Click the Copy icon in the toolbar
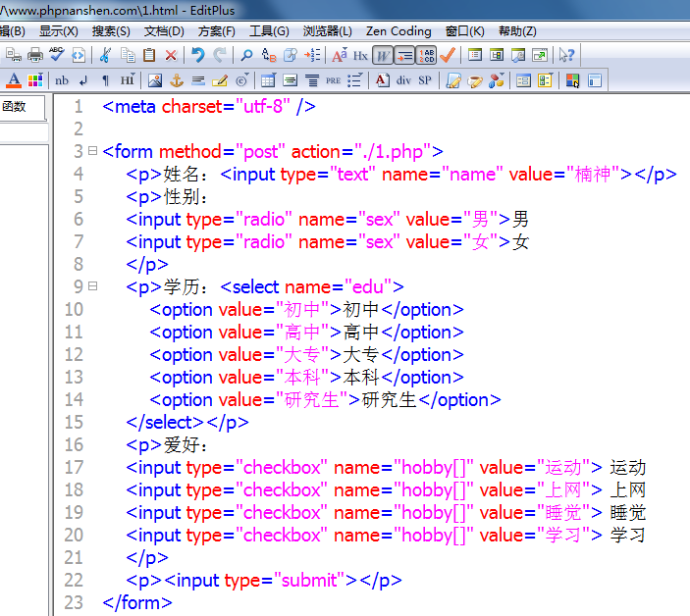The height and width of the screenshot is (616, 690). click(x=128, y=55)
